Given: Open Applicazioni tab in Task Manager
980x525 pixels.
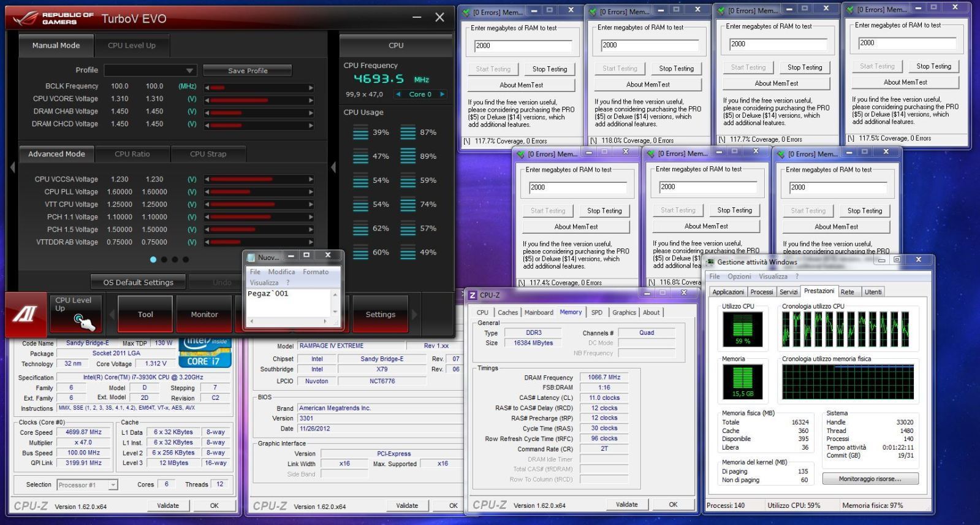Looking at the screenshot, I should 728,292.
